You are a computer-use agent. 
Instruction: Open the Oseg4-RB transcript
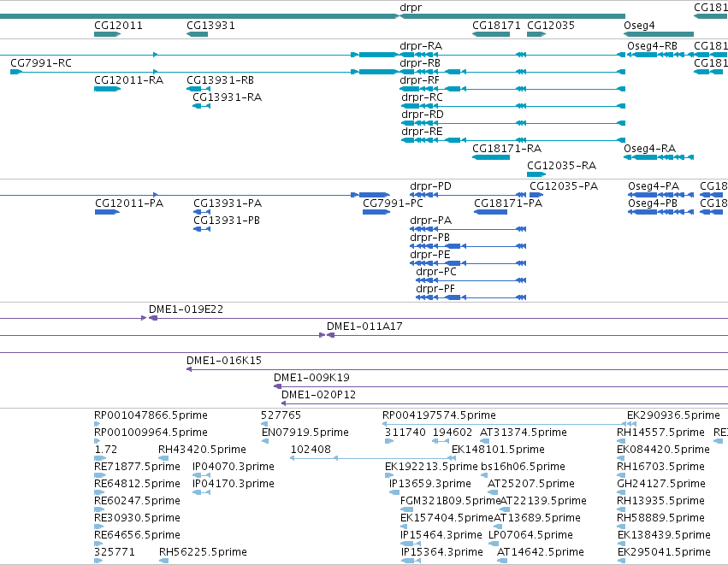[x=660, y=55]
